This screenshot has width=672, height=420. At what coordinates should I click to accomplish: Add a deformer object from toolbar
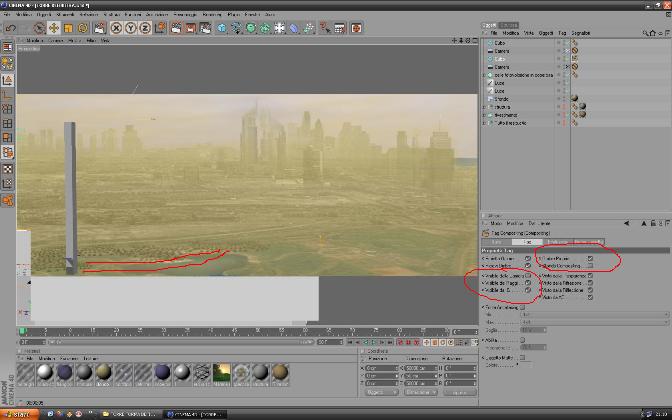(x=294, y=28)
